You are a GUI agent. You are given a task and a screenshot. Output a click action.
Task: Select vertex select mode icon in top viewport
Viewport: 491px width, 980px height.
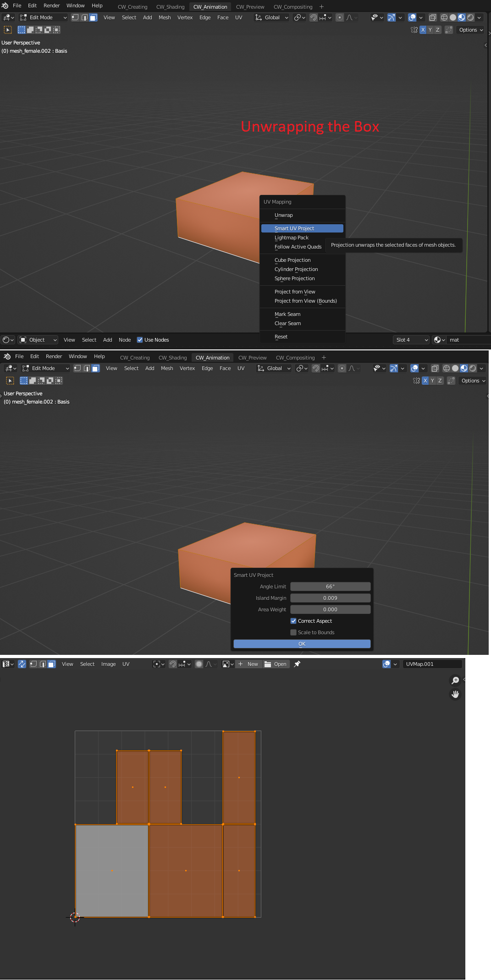coord(75,17)
